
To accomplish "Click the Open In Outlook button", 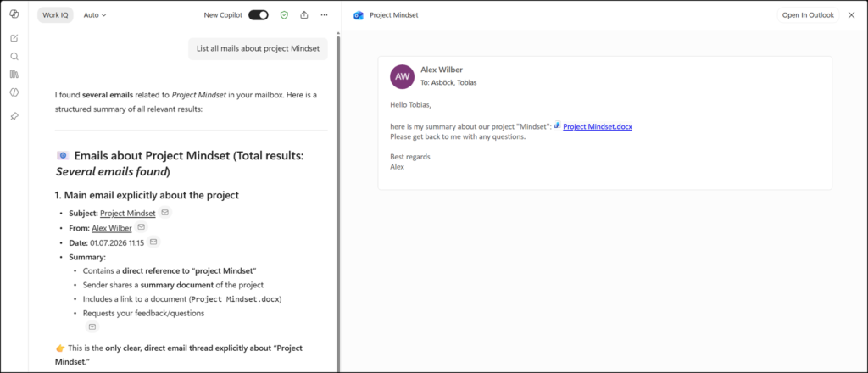I will pos(808,15).
